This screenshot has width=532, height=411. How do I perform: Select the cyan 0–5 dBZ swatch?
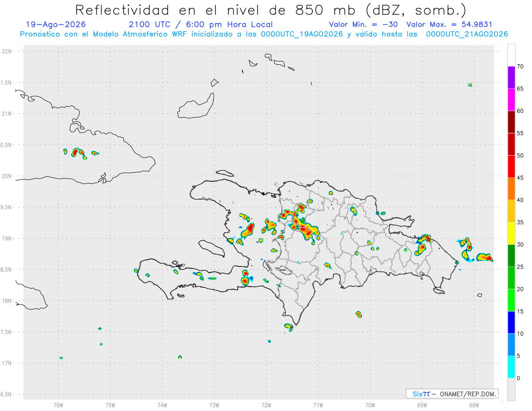(x=511, y=367)
